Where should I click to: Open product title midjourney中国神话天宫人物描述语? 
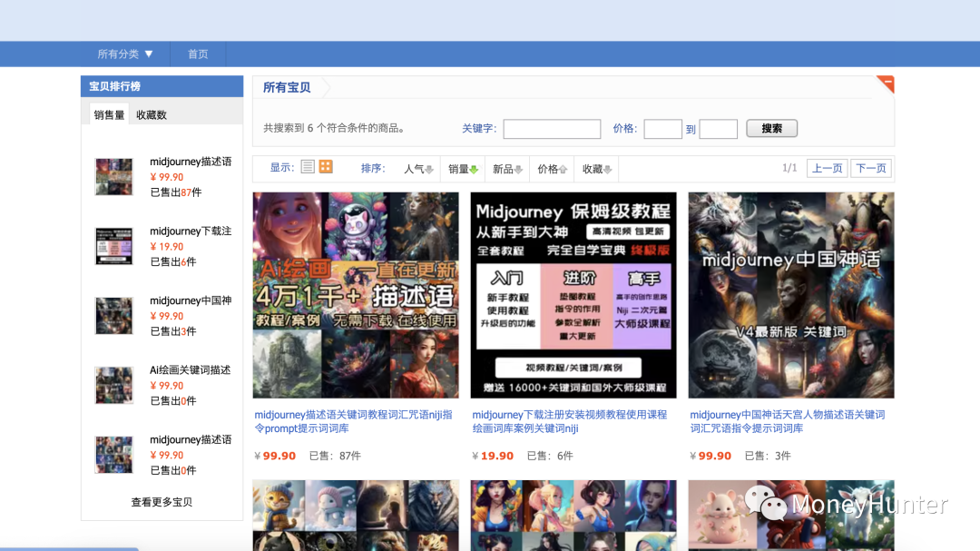click(788, 421)
